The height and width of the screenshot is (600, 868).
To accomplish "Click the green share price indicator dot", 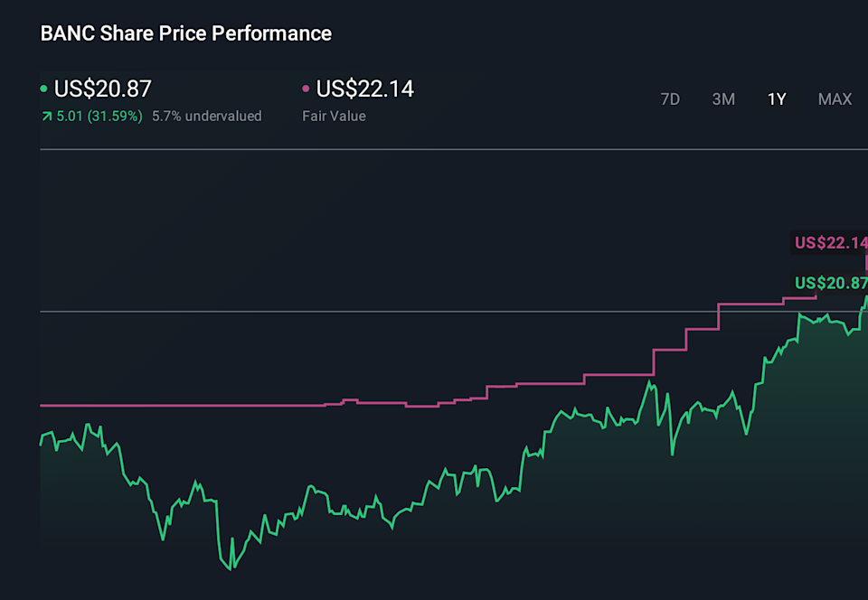I will (x=44, y=89).
